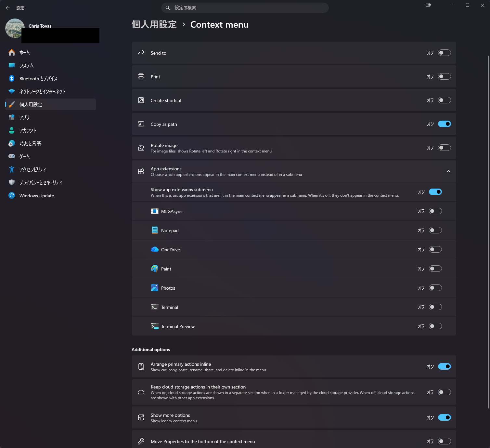
Task: Click the compact overlay button in title bar
Action: tap(428, 5)
